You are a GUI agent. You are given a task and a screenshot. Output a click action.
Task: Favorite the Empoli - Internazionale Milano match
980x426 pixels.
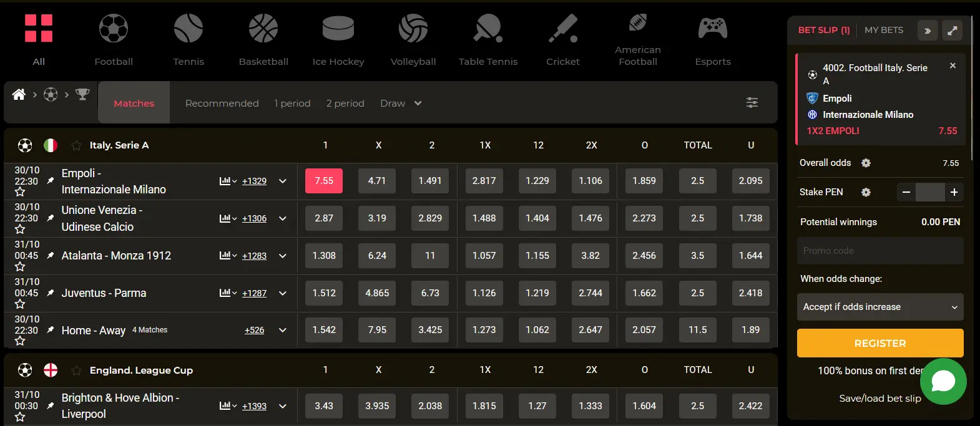[20, 192]
